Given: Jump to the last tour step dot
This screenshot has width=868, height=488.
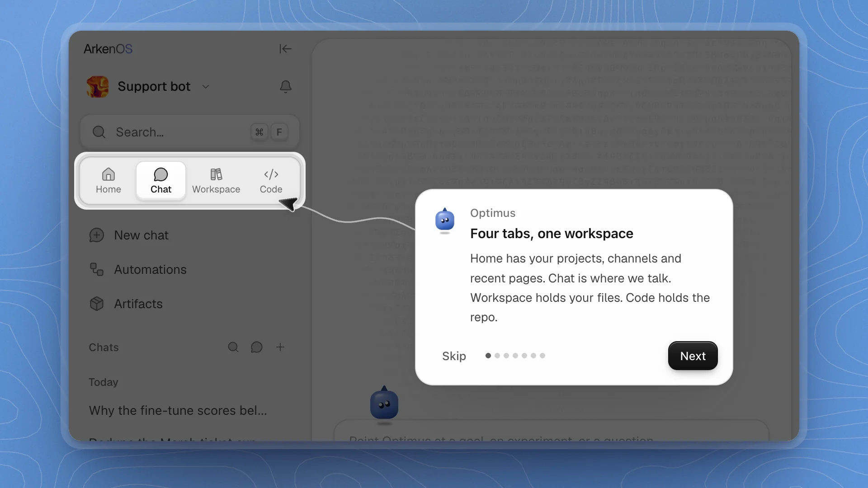Looking at the screenshot, I should [542, 356].
